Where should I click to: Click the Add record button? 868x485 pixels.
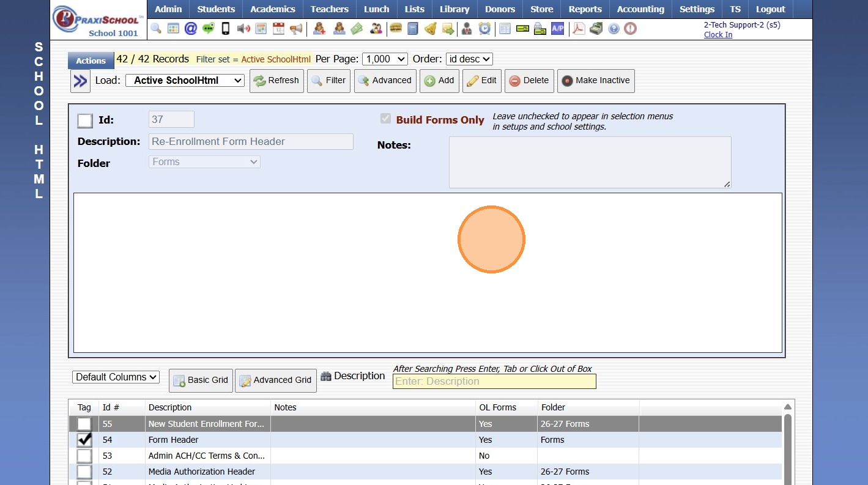(439, 81)
